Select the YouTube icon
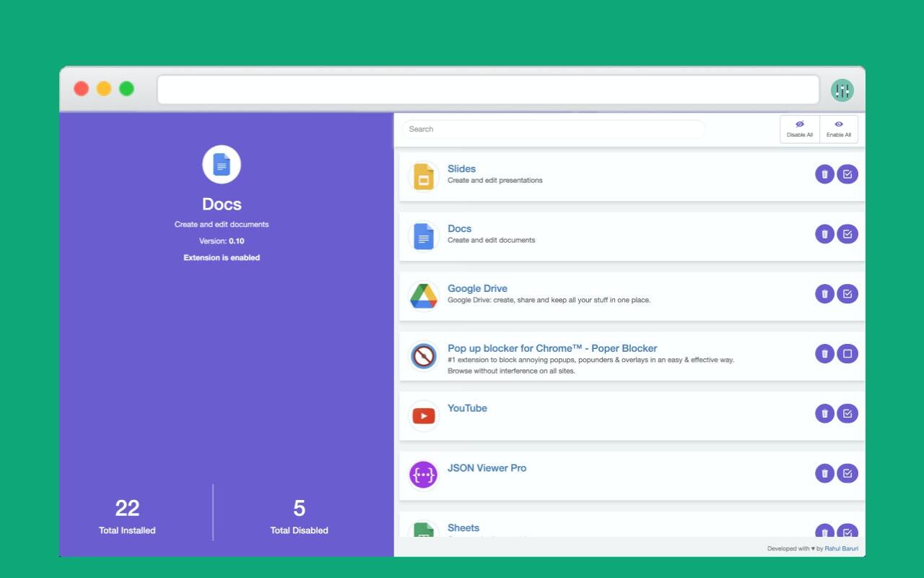Screen dimensions: 924x578 424,416
